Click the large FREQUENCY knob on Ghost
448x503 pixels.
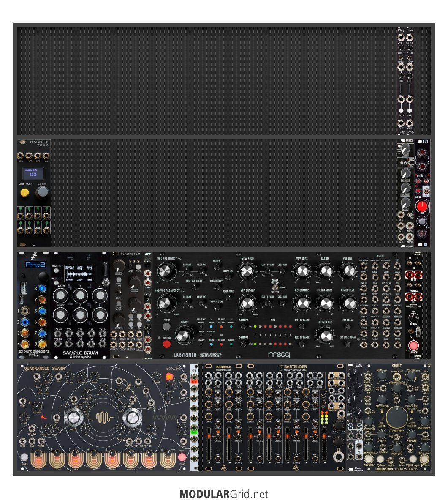(396, 417)
